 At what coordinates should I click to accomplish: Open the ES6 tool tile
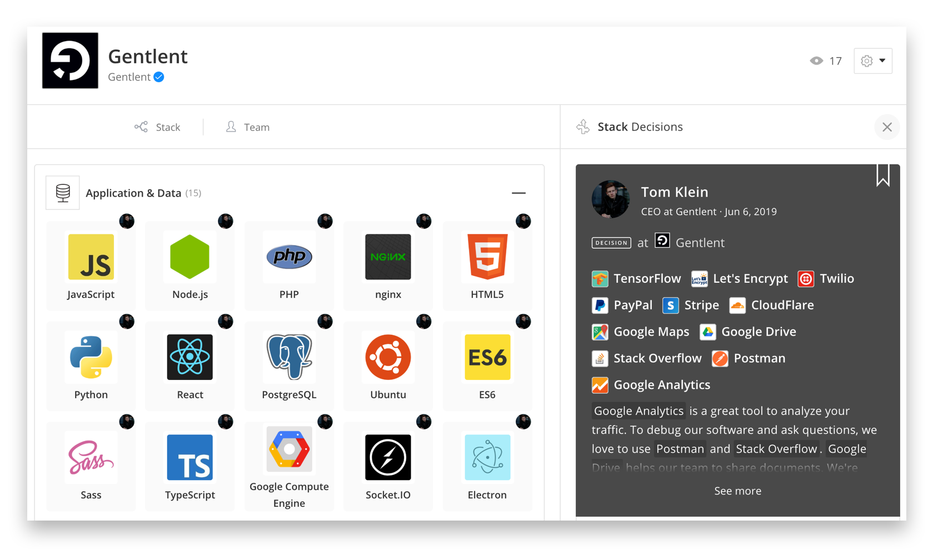(487, 366)
